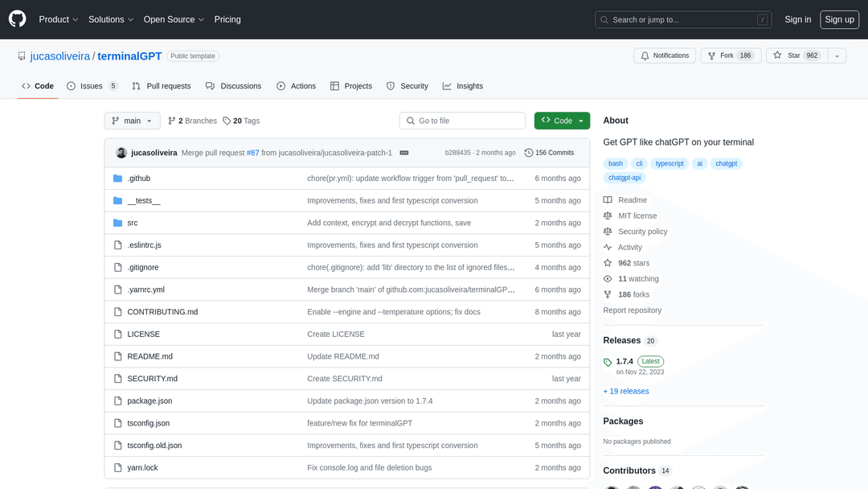Open the terminalGPT repository name link
The image size is (868, 489).
click(x=129, y=56)
